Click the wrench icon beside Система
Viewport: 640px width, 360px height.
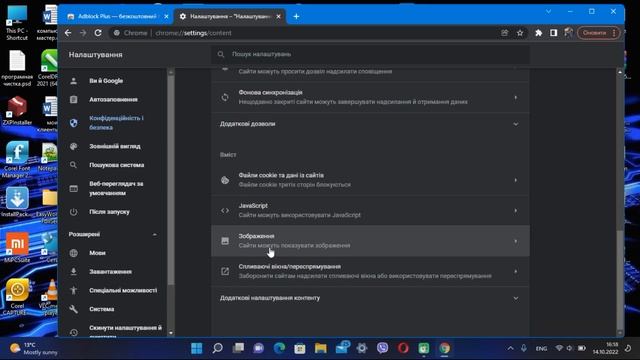click(x=73, y=309)
